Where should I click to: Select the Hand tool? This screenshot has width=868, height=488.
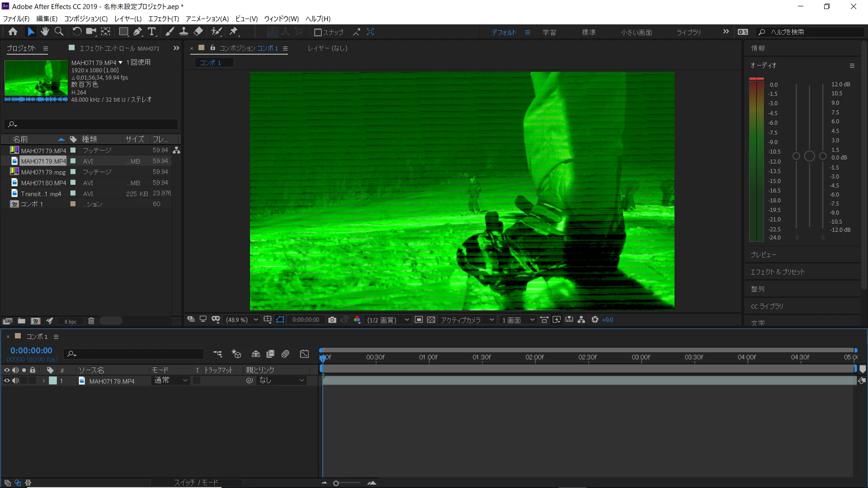click(45, 32)
